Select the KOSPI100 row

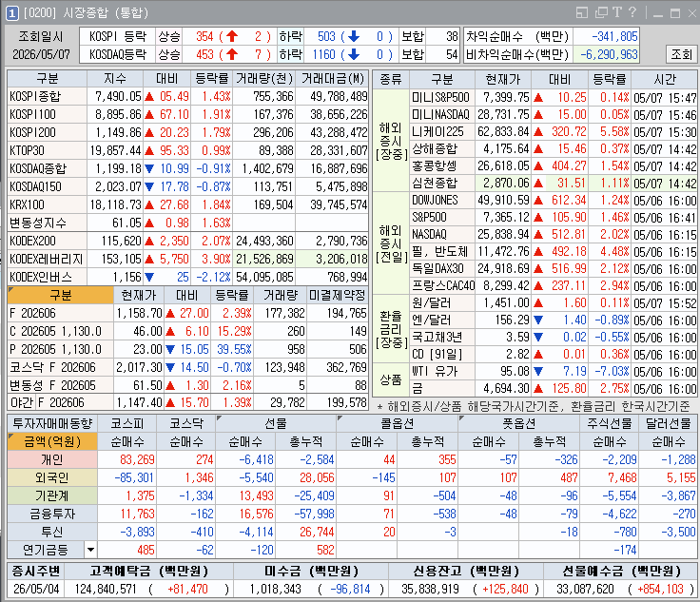click(x=188, y=115)
